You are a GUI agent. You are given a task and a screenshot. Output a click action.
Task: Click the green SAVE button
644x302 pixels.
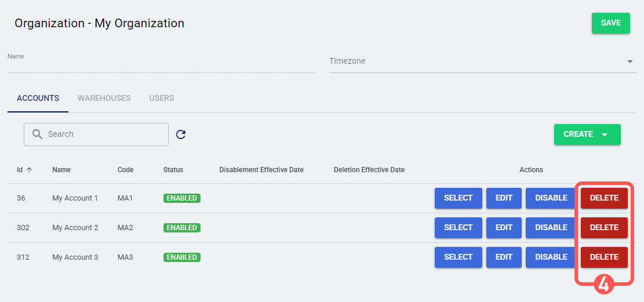610,23
